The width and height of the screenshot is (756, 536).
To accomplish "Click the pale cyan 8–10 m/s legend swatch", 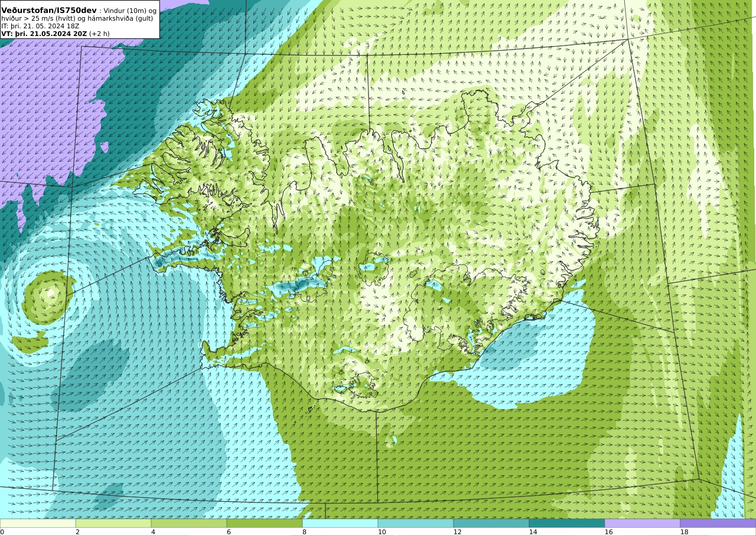I will coord(340,523).
